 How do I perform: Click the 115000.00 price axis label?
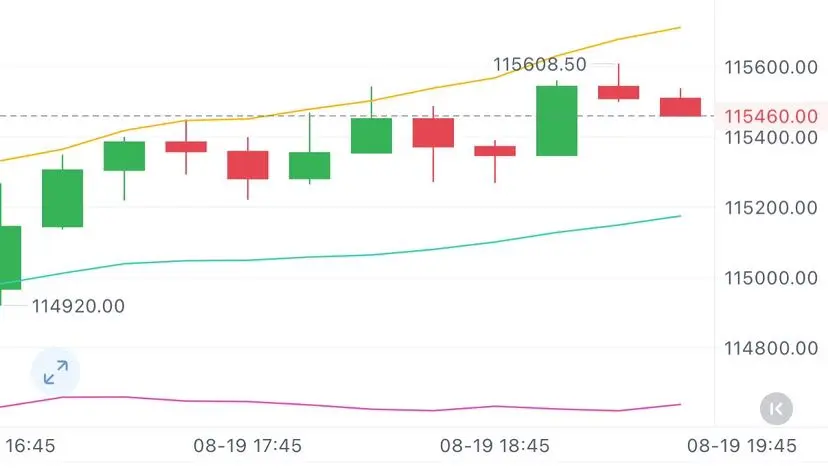pyautogui.click(x=771, y=278)
